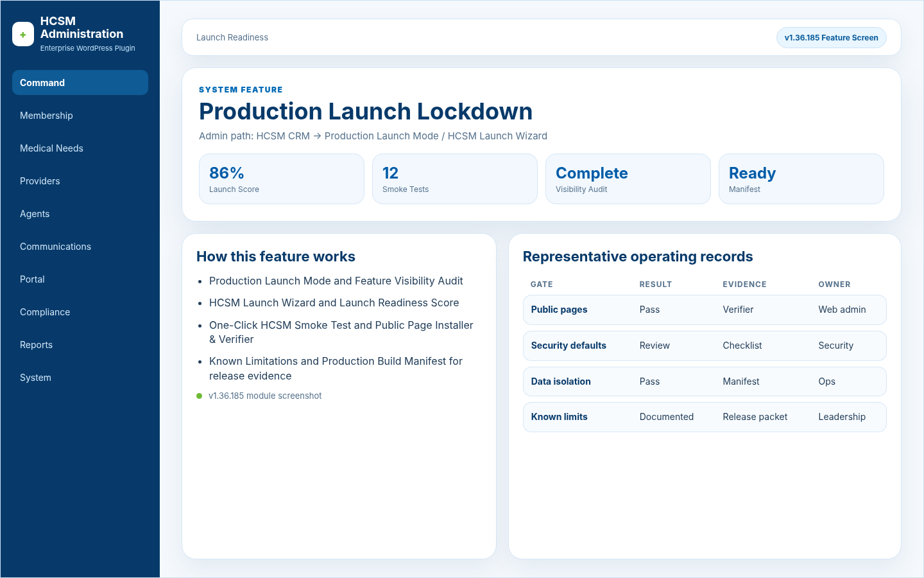Screen dimensions: 924x578
Task: Click the bullet about One-Click HCSM Smoke Test
Action: click(x=341, y=332)
